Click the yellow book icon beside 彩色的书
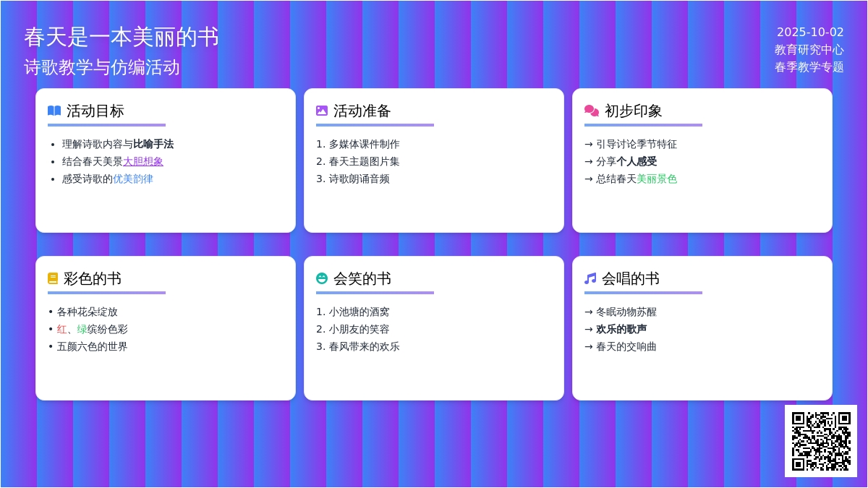This screenshot has width=868, height=488. (53, 278)
